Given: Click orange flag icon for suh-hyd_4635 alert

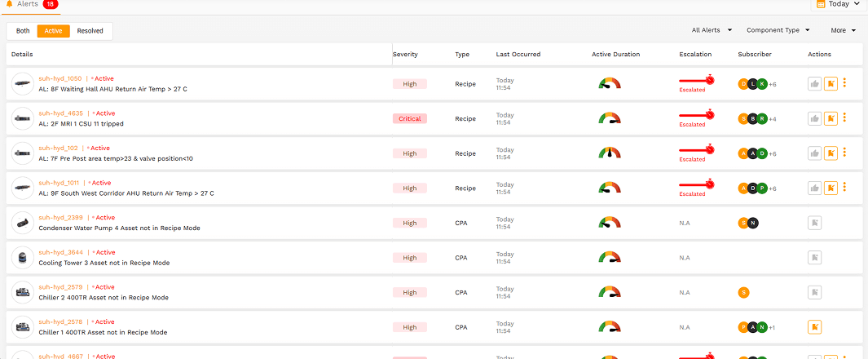Looking at the screenshot, I should coord(831,118).
